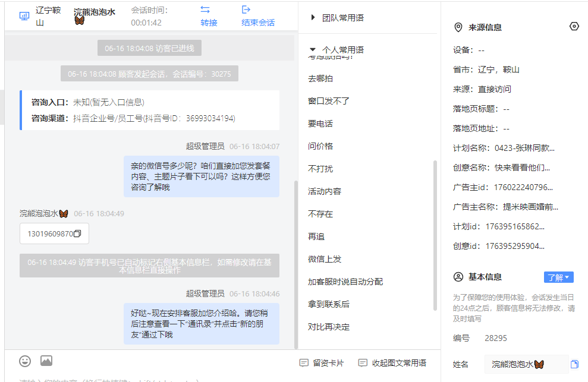Select quick phrase 去哪拍
The image size is (588, 382).
pos(320,79)
